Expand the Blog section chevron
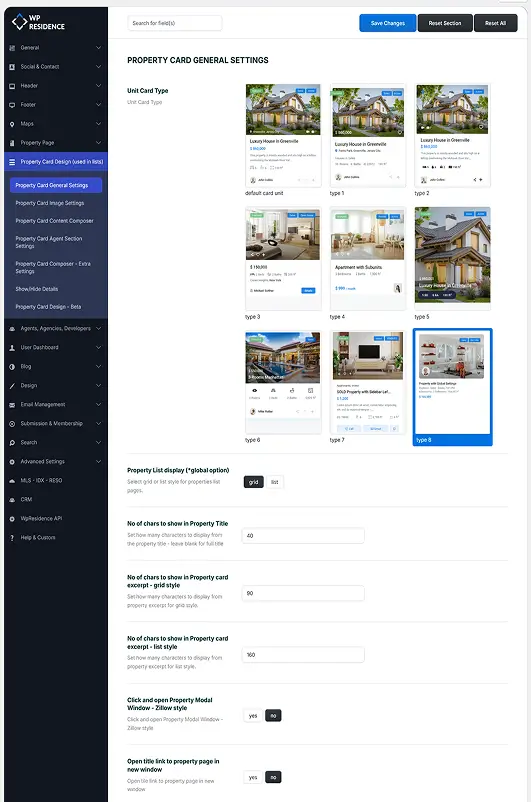Screen dimensions: 531x802 [98, 366]
